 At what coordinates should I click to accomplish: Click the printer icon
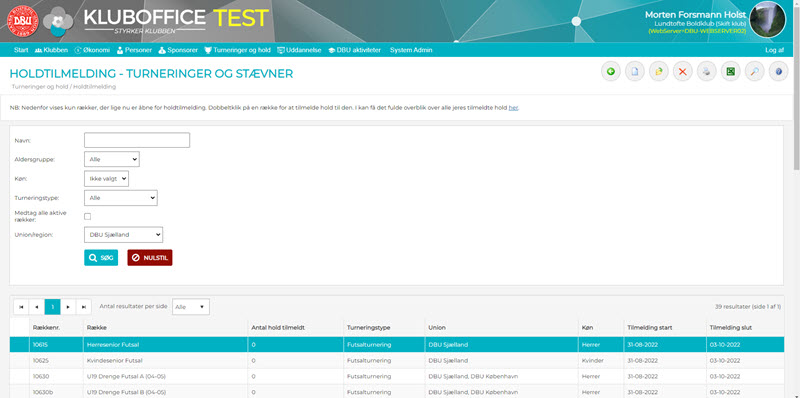(707, 72)
